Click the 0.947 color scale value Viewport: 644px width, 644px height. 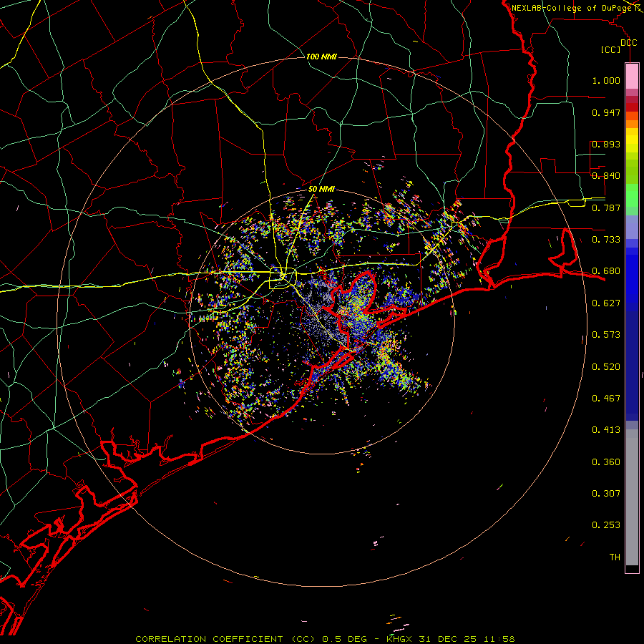606,112
